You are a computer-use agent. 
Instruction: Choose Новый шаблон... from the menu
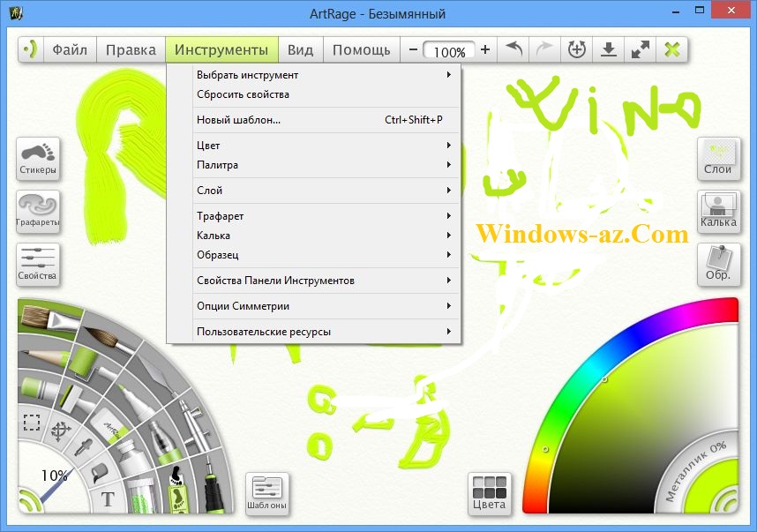coord(314,120)
